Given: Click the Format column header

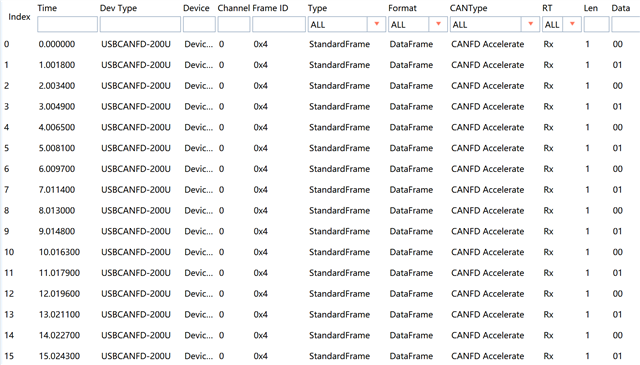Looking at the screenshot, I should pos(402,8).
